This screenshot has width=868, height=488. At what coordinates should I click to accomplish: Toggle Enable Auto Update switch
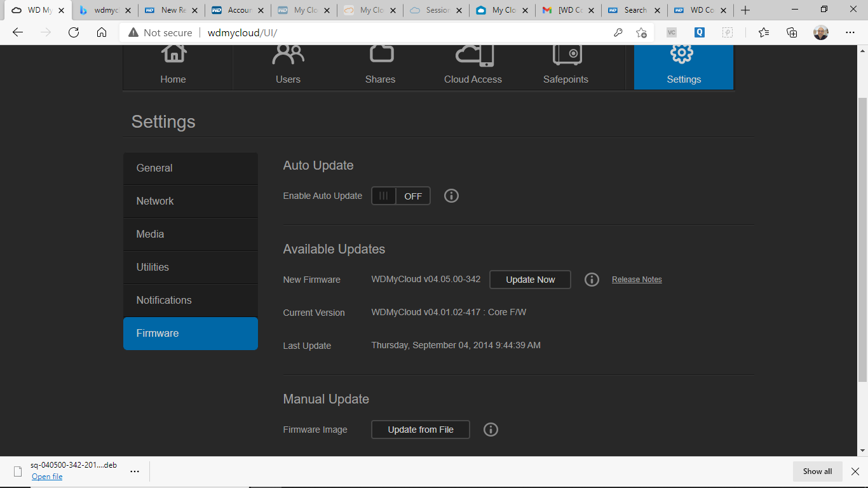(x=401, y=196)
